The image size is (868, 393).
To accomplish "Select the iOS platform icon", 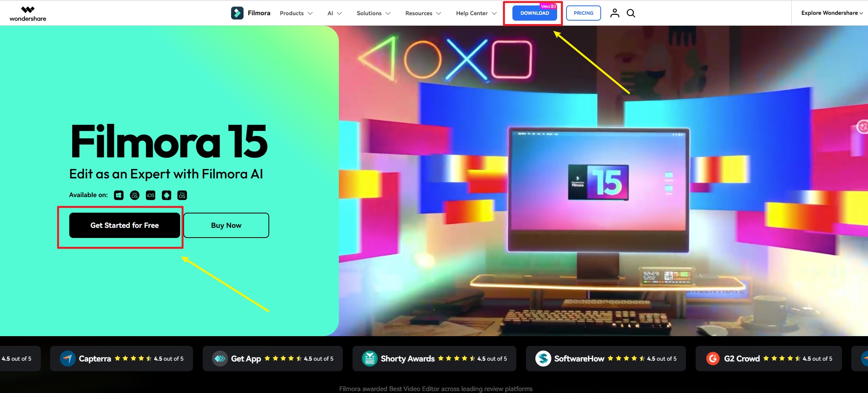I will coord(151,195).
